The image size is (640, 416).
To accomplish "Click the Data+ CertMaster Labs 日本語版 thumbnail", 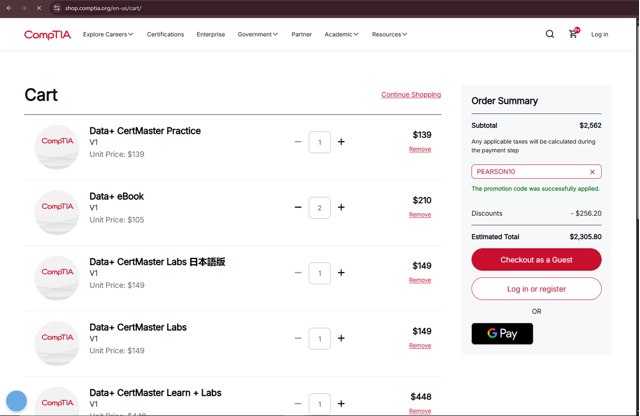I will coord(57,278).
